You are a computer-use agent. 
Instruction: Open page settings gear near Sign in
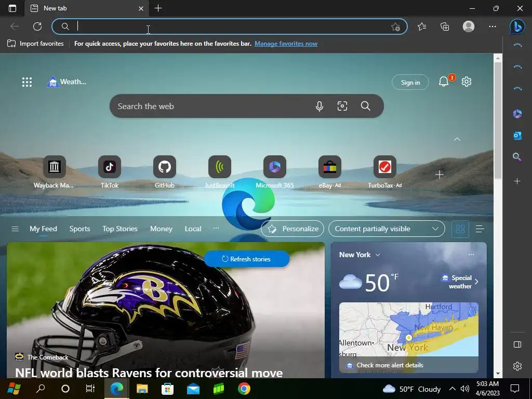[467, 82]
